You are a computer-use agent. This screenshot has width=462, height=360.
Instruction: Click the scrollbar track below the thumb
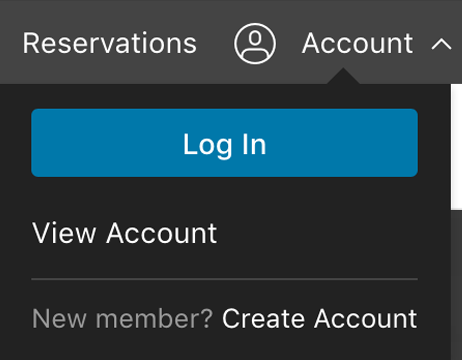pyautogui.click(x=456, y=285)
